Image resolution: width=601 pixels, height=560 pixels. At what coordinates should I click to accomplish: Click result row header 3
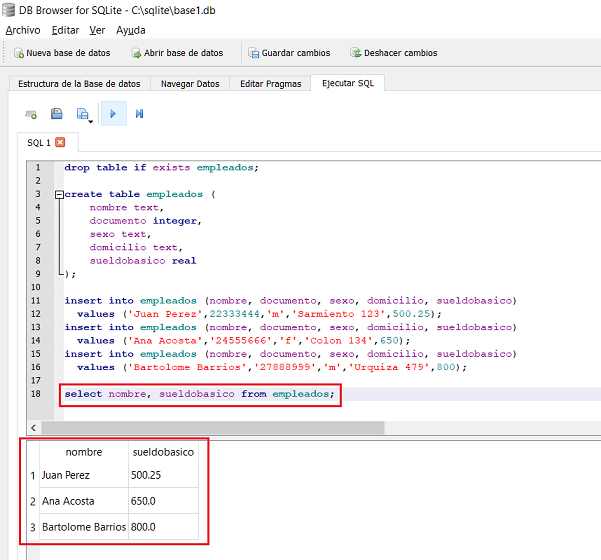(x=33, y=527)
